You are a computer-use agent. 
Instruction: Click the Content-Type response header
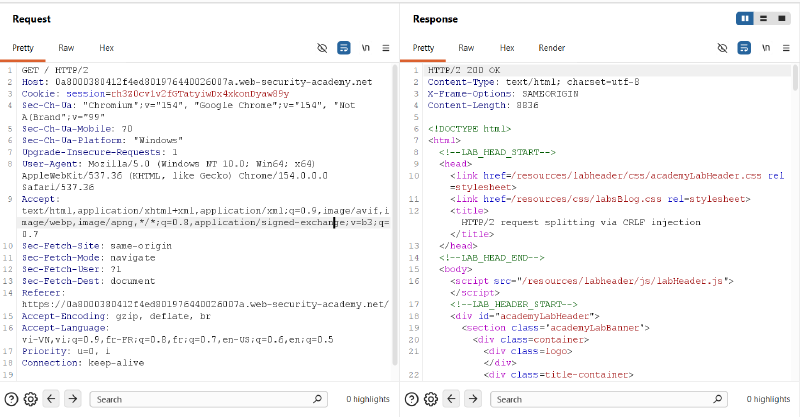pyautogui.click(x=533, y=82)
